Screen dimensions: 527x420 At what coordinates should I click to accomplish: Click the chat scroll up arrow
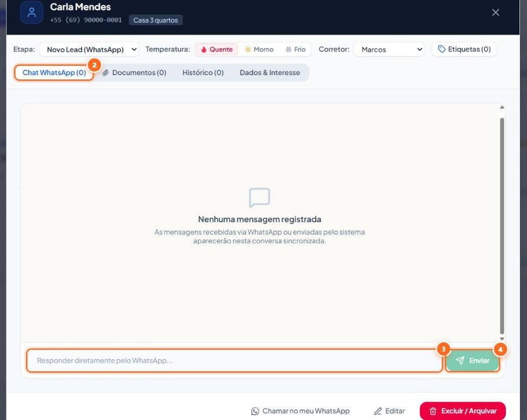point(502,107)
